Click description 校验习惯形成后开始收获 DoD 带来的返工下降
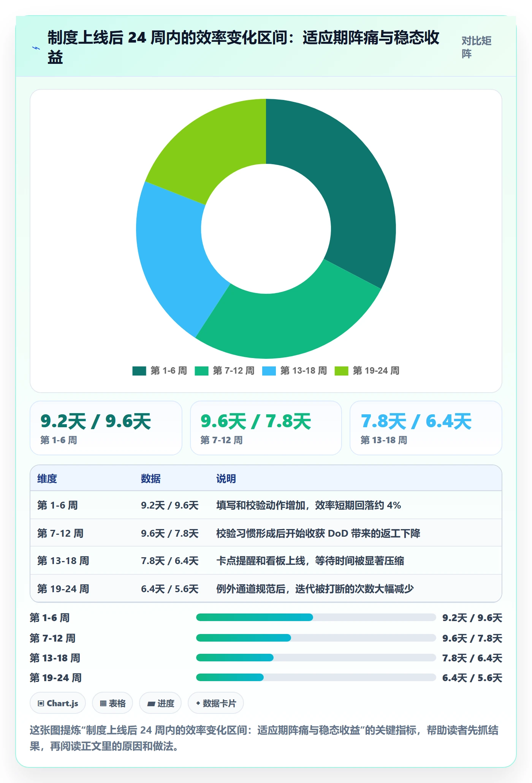Screen dimensions: 532x783 (x=318, y=533)
